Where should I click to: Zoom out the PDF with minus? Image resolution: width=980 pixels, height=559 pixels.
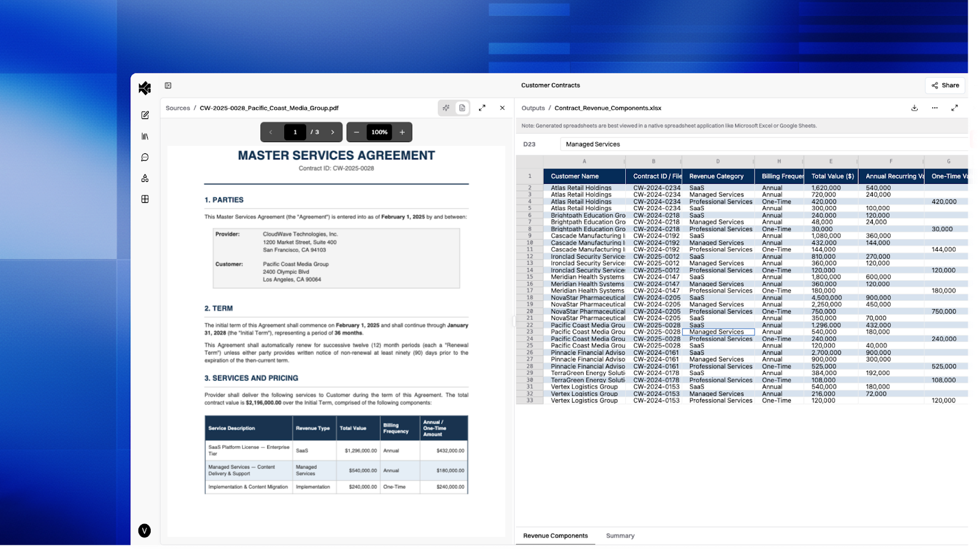coord(356,132)
